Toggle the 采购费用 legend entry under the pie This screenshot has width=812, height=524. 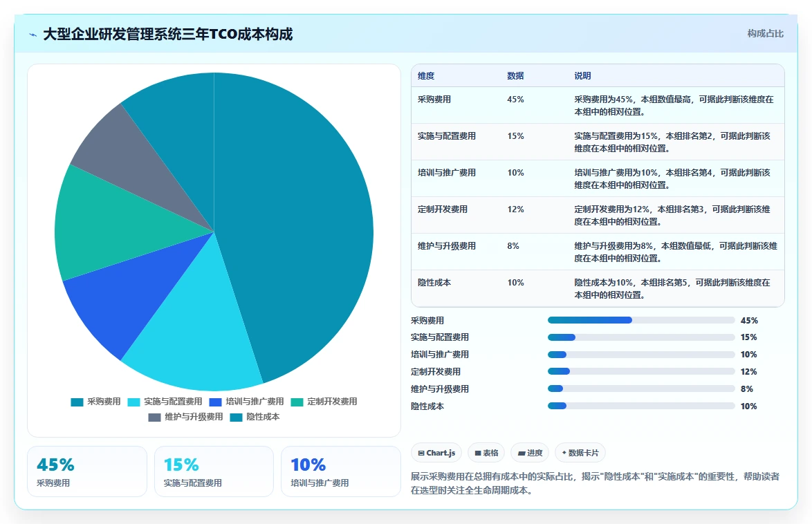click(x=96, y=402)
